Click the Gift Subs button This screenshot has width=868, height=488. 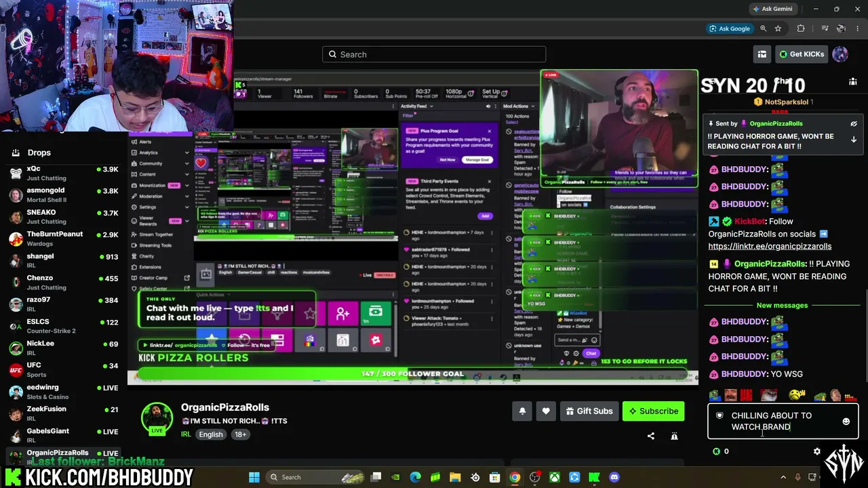pos(589,411)
